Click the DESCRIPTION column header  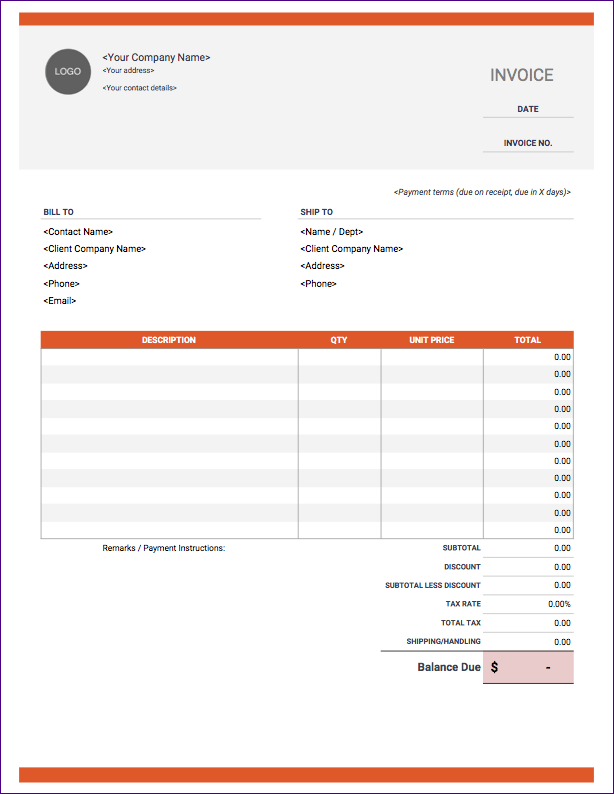point(169,340)
